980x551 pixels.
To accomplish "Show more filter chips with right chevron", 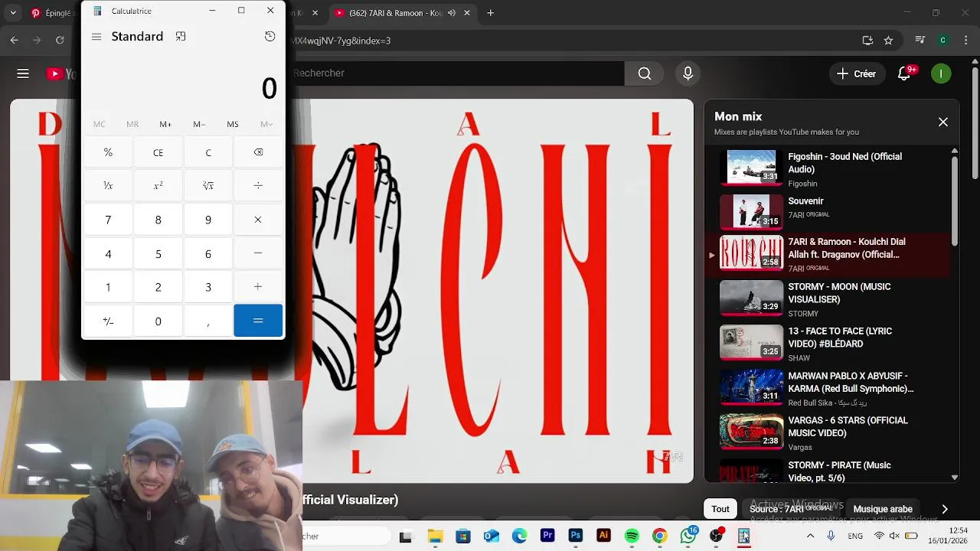I will tap(945, 509).
